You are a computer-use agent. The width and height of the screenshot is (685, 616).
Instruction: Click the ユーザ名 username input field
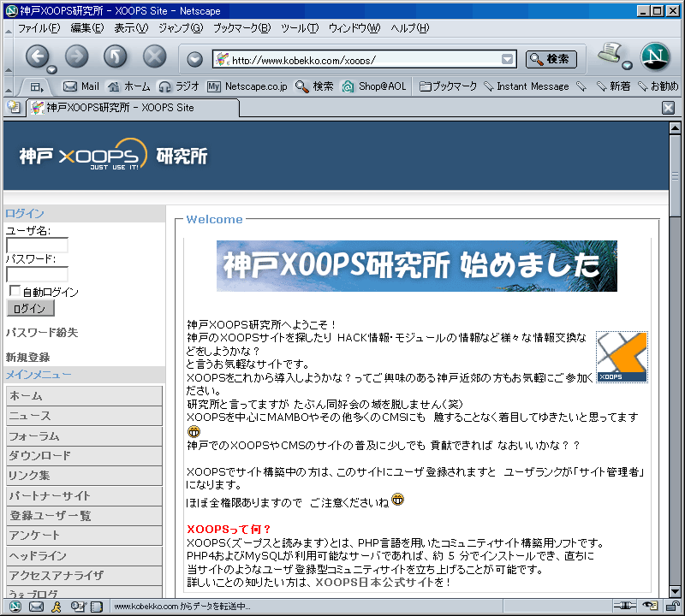point(37,246)
